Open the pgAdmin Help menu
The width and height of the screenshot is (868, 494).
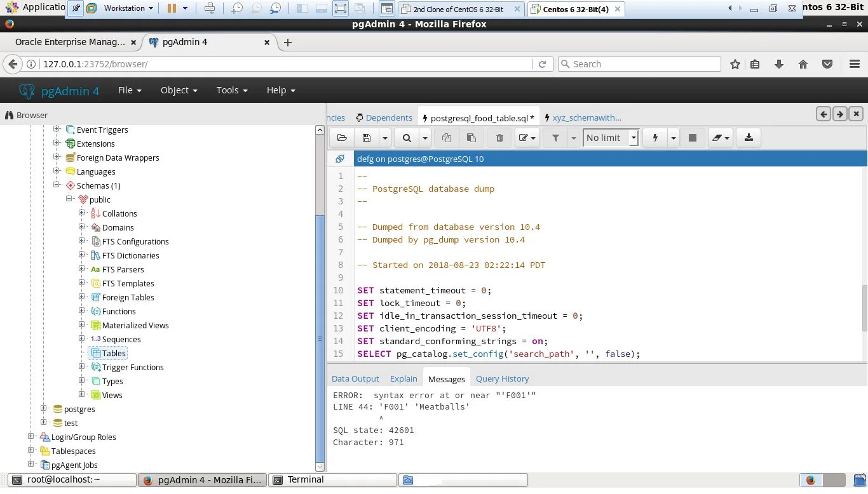tap(281, 90)
